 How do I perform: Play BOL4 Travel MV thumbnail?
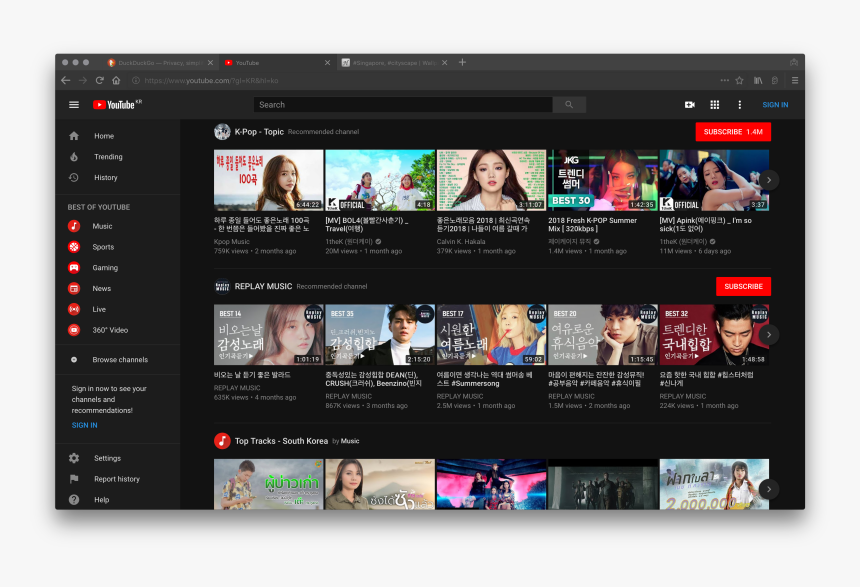(380, 180)
